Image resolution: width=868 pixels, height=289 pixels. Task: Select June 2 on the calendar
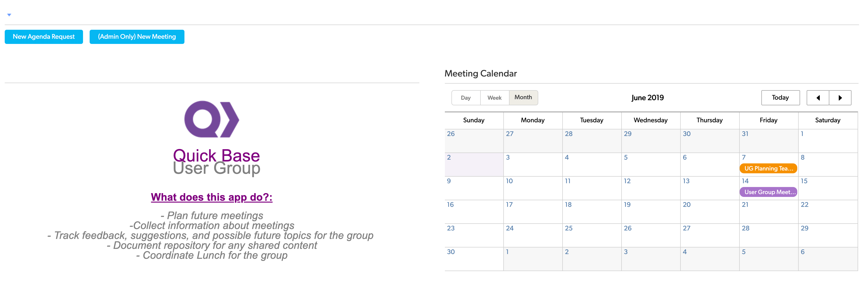tap(474, 165)
